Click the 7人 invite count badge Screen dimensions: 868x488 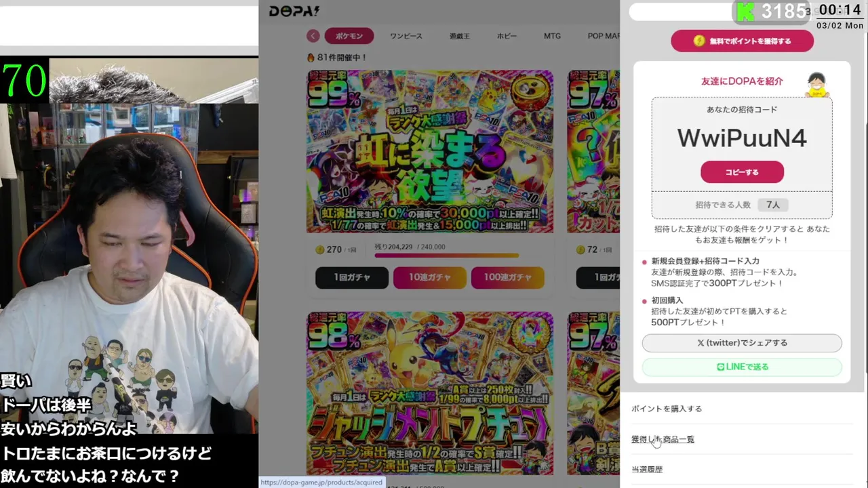[x=773, y=205]
